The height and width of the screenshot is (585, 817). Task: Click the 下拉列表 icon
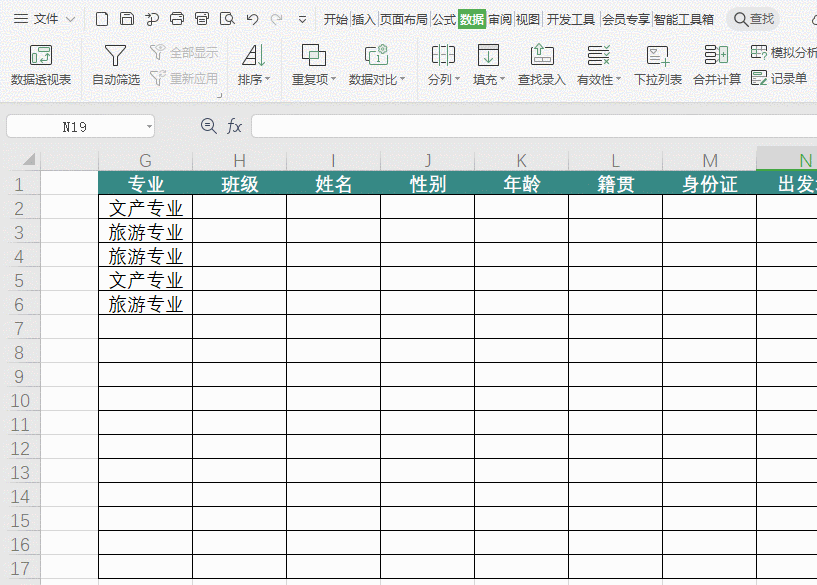(658, 55)
